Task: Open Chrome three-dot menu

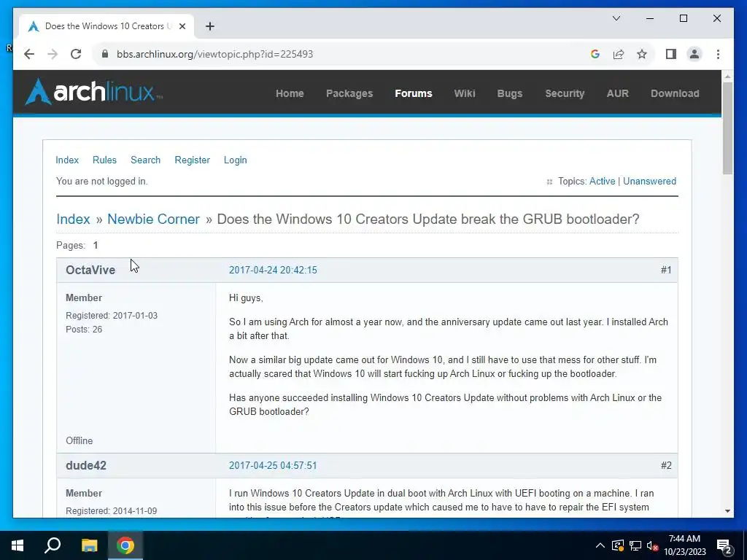Action: click(718, 54)
